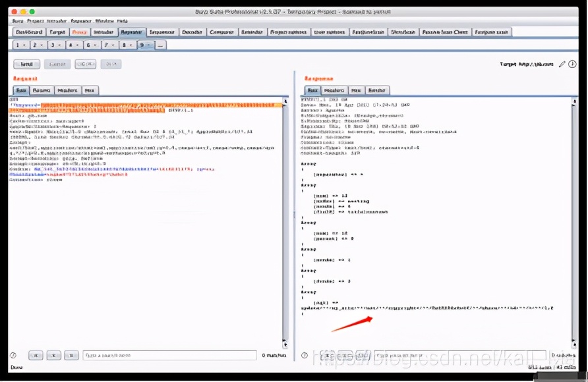This screenshot has width=588, height=382.
Task: Close Repeater tab 9 with its x icon
Action: (149, 45)
